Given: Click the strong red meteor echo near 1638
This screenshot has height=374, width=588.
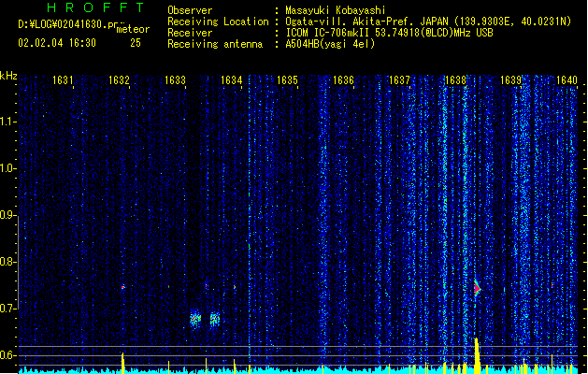Looking at the screenshot, I should [477, 289].
